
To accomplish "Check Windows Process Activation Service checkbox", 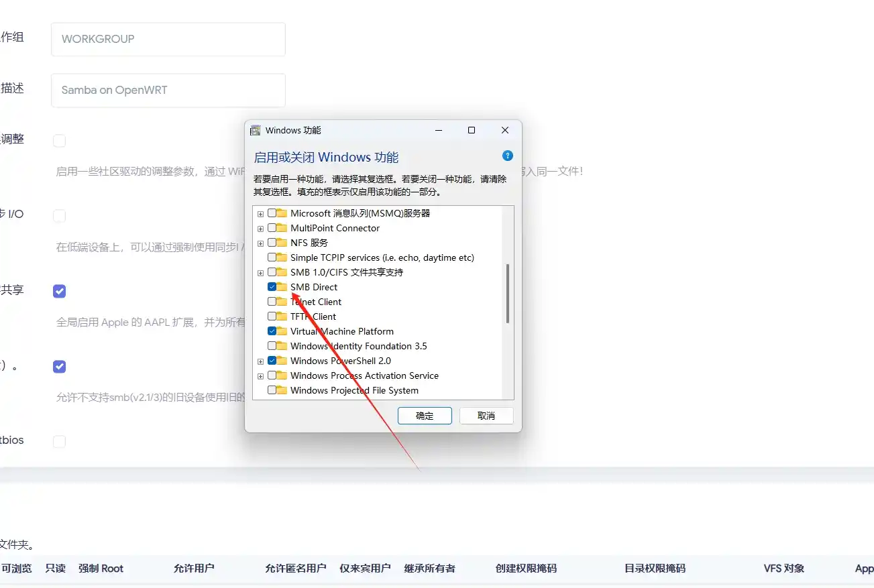I will click(x=272, y=375).
